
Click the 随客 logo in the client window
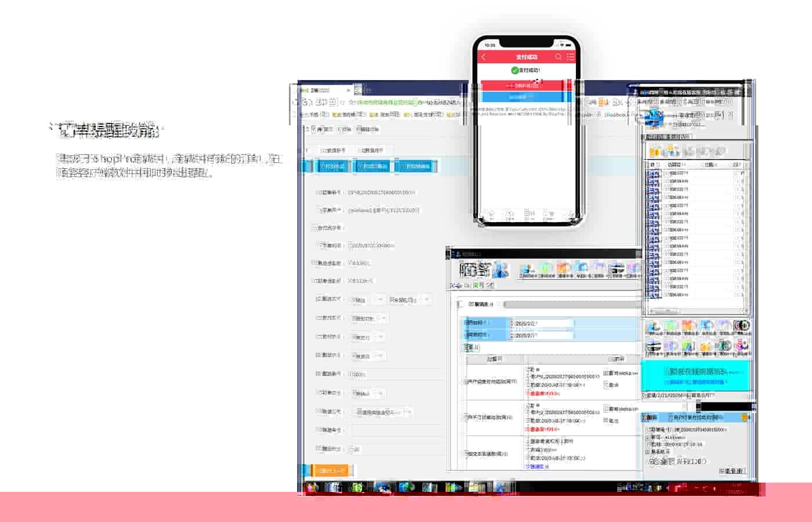[x=483, y=270]
